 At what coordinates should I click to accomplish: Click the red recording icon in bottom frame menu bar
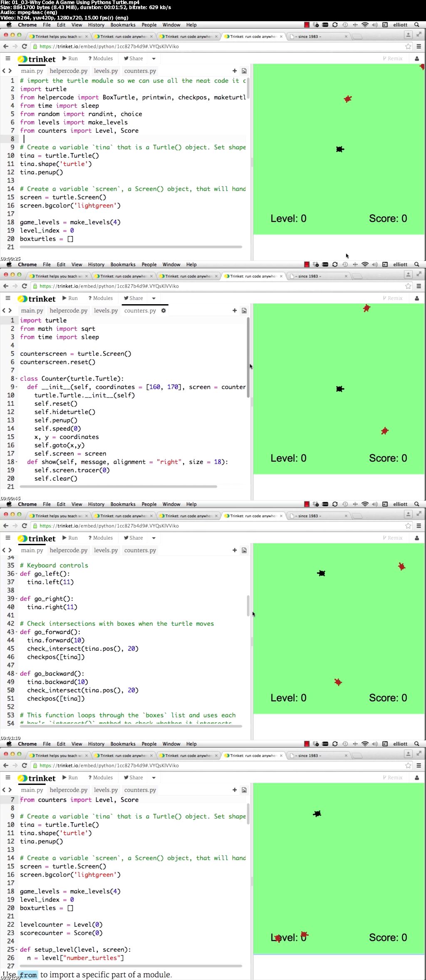click(307, 744)
